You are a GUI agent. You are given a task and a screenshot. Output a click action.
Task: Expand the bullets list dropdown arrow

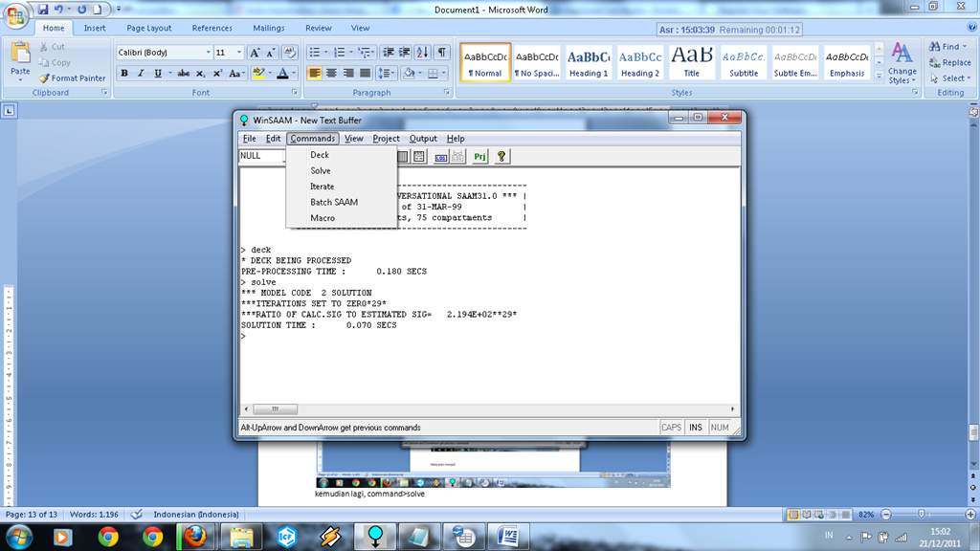pyautogui.click(x=325, y=53)
